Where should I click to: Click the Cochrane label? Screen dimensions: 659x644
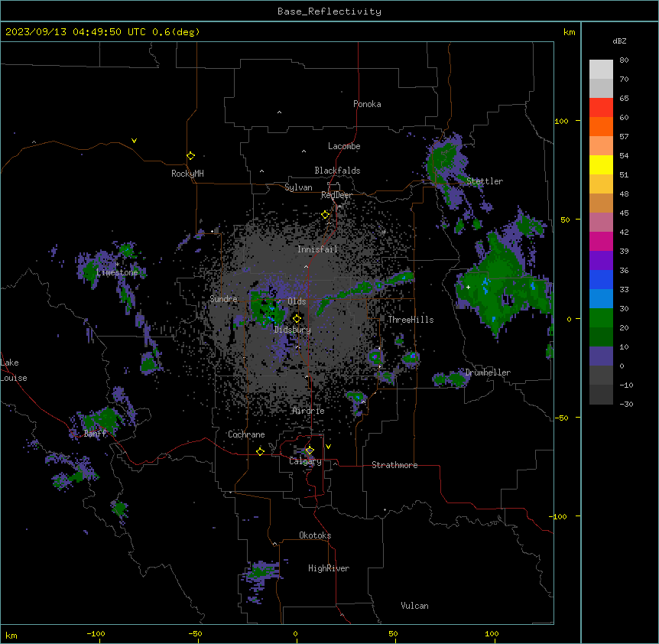coord(246,434)
